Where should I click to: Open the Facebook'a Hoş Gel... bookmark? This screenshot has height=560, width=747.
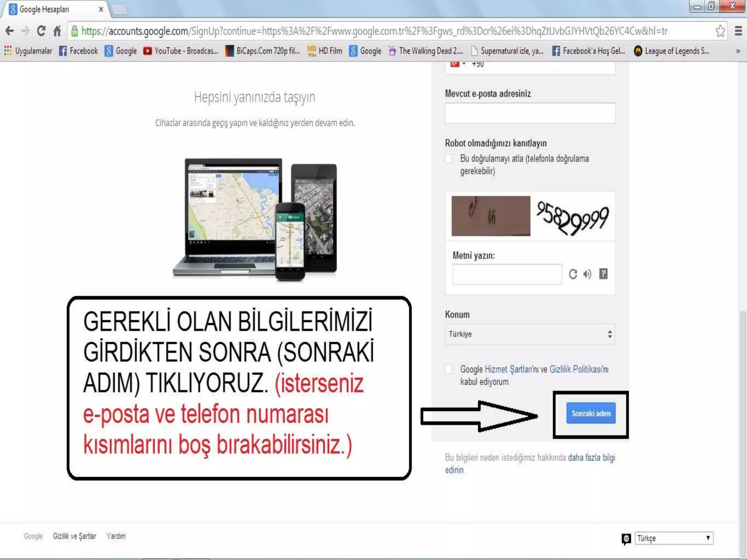pos(588,51)
